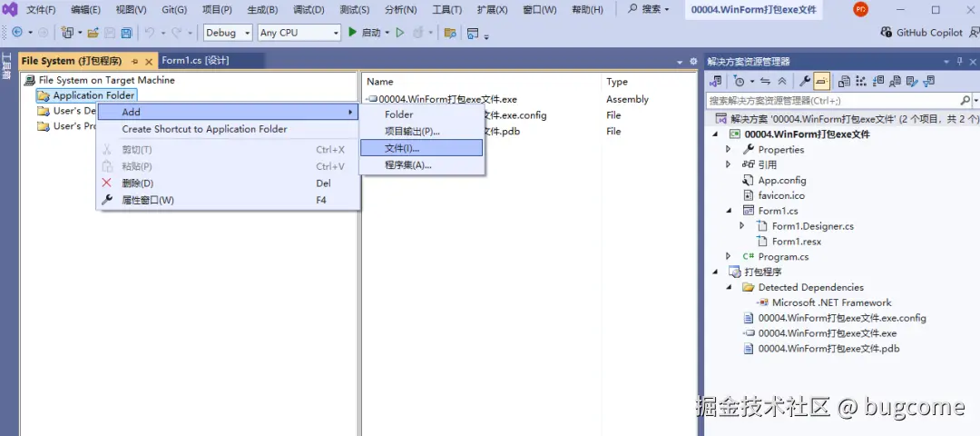Viewport: 980px width, 436px height.
Task: Choose 项目输出(P)... from the Add submenu
Action: [x=421, y=132]
